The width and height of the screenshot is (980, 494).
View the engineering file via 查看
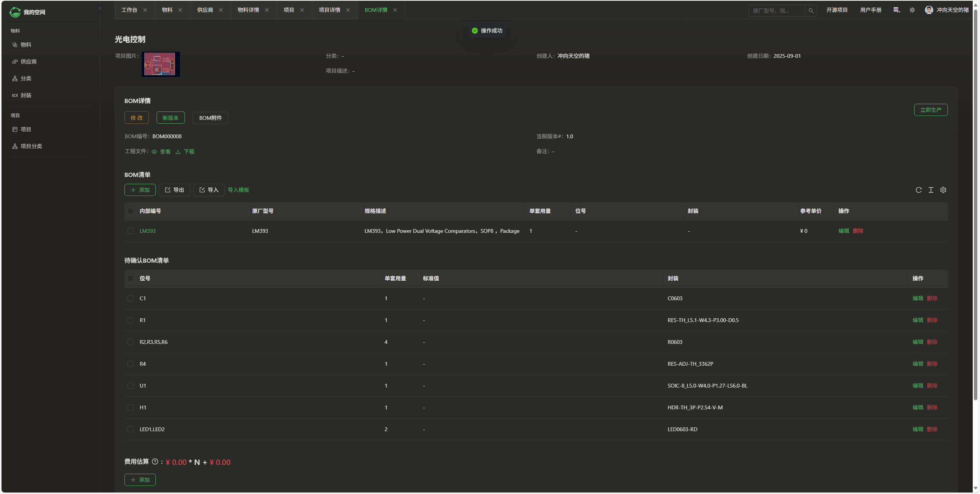(x=161, y=152)
